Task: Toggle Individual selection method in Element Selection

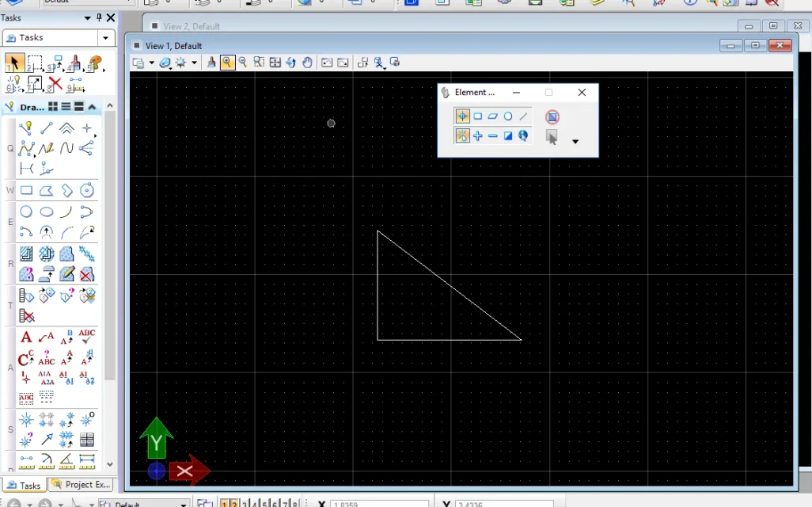Action: point(462,116)
